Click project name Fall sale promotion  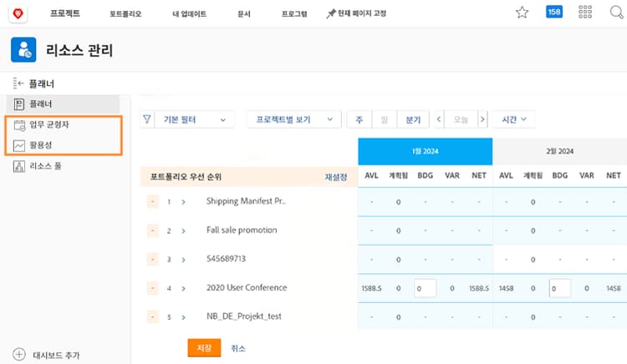click(242, 230)
